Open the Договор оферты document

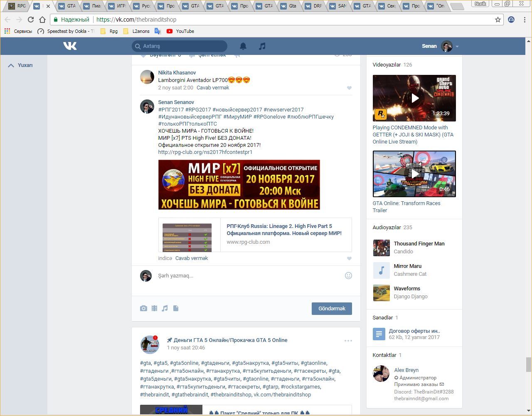click(x=414, y=331)
